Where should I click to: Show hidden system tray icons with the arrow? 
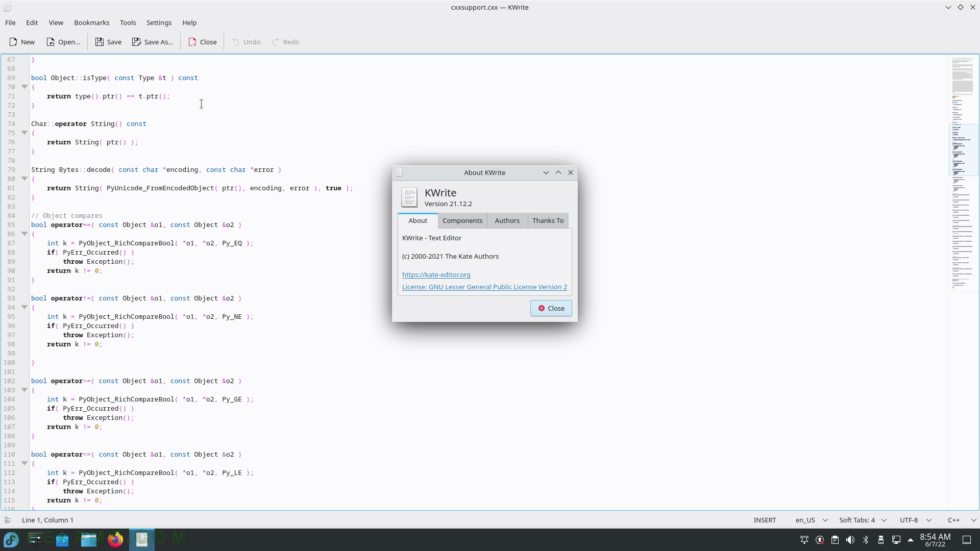[911, 540]
